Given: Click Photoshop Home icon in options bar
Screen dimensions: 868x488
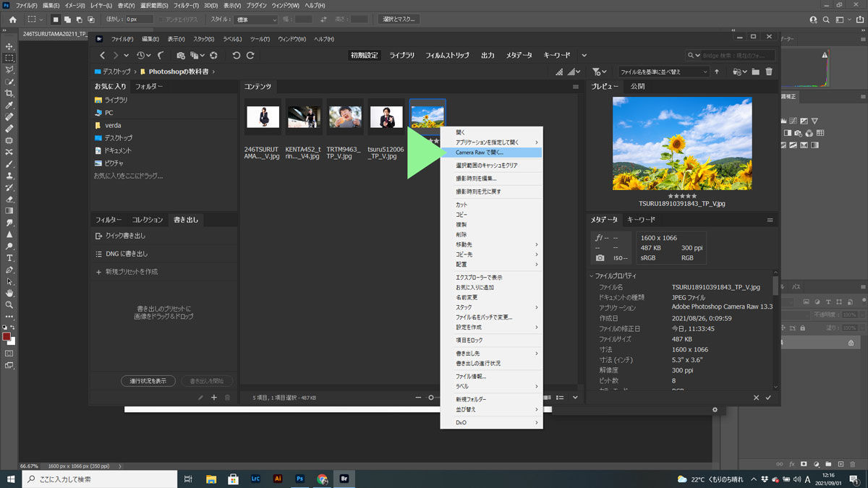Looking at the screenshot, I should coord(12,20).
